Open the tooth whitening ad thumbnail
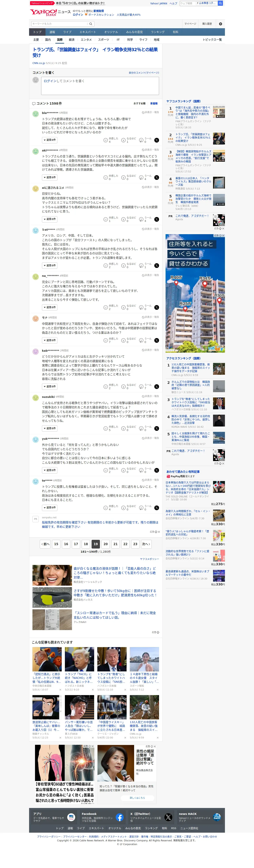The image size is (254, 868). pos(52,575)
